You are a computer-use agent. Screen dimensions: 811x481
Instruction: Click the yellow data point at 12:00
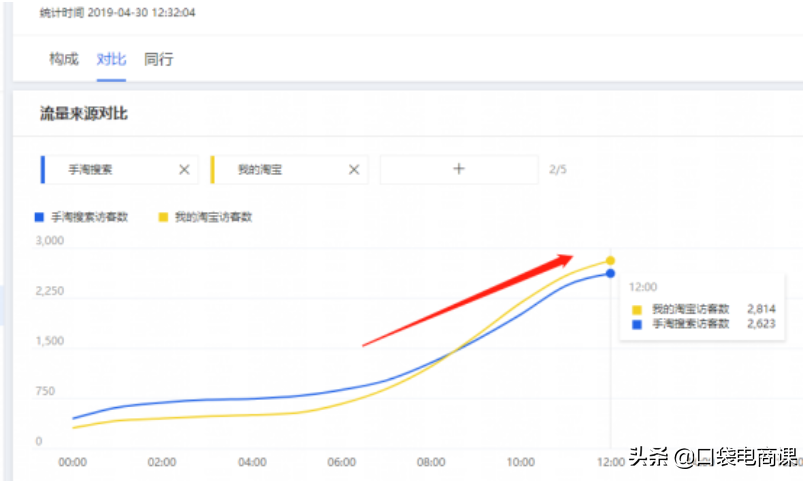[610, 261]
